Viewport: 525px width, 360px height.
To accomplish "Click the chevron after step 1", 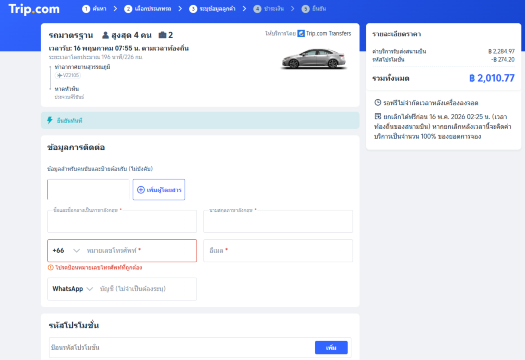I will point(115,9).
